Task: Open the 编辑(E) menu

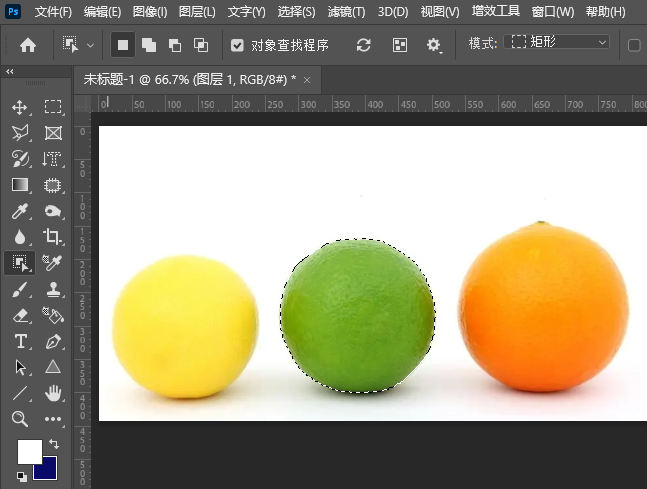Action: point(102,12)
